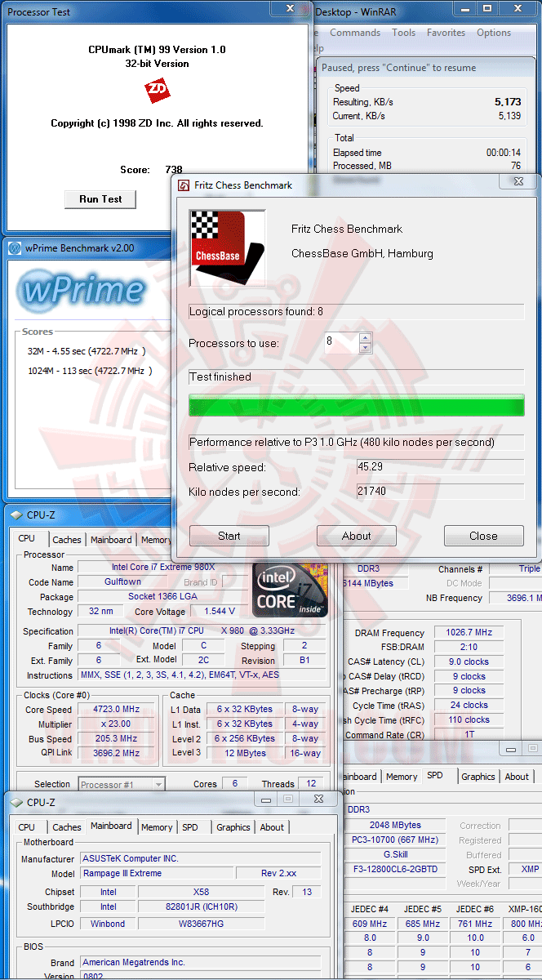This screenshot has height=980, width=542.
Task: Click the Kilo nodes per second value 21740
Action: coord(441,492)
